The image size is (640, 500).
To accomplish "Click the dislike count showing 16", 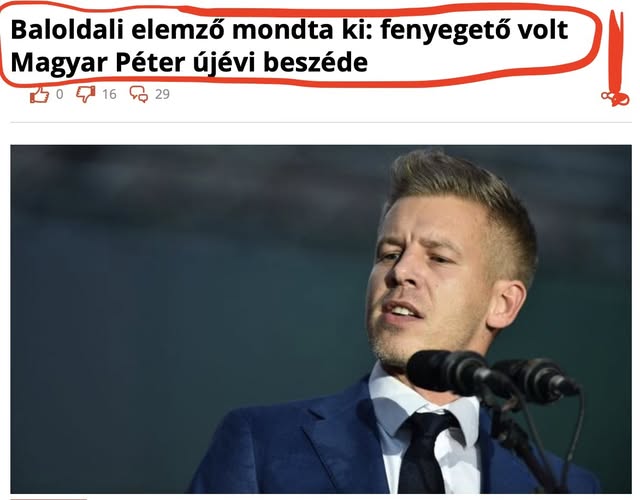I will [x=109, y=94].
